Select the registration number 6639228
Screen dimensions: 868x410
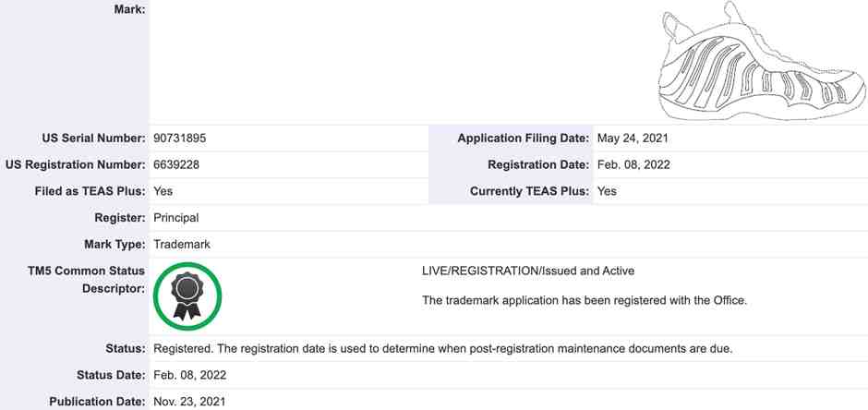176,165
